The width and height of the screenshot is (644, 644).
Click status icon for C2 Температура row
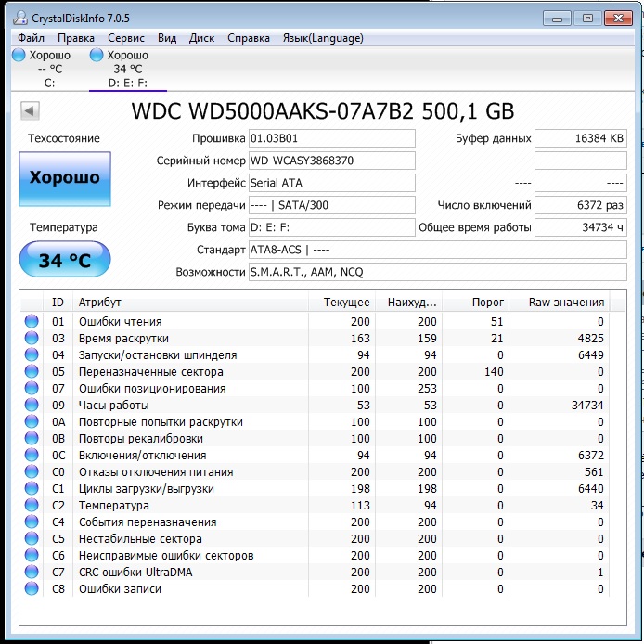pos(32,505)
